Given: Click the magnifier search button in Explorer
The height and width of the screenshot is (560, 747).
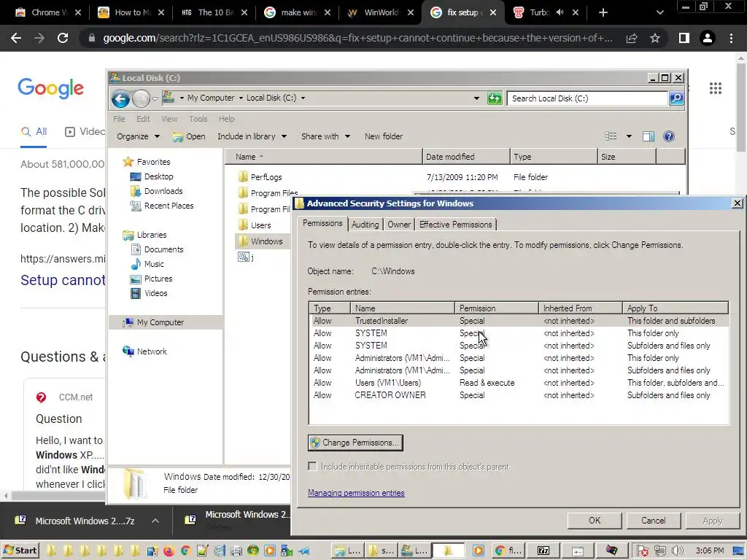Looking at the screenshot, I should tap(676, 98).
